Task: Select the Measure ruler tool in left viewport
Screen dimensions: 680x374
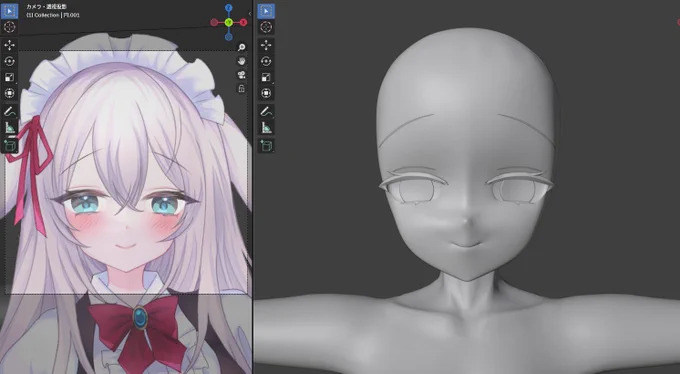Action: pyautogui.click(x=10, y=128)
